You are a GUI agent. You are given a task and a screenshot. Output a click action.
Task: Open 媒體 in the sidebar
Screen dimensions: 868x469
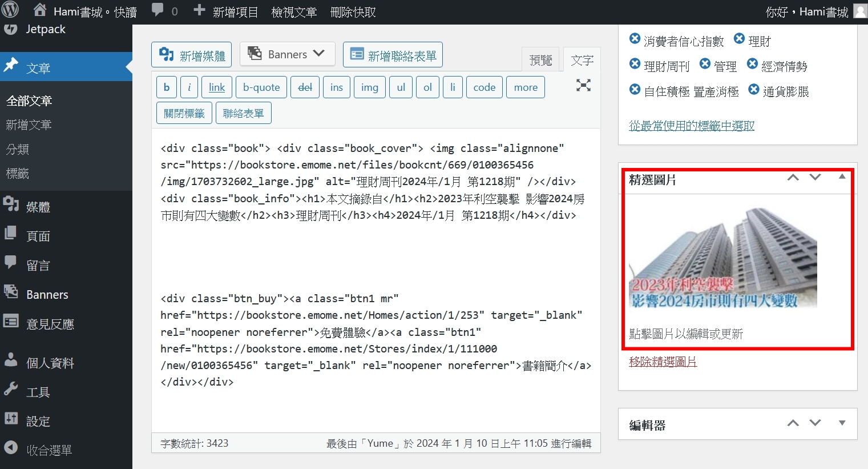click(x=38, y=207)
